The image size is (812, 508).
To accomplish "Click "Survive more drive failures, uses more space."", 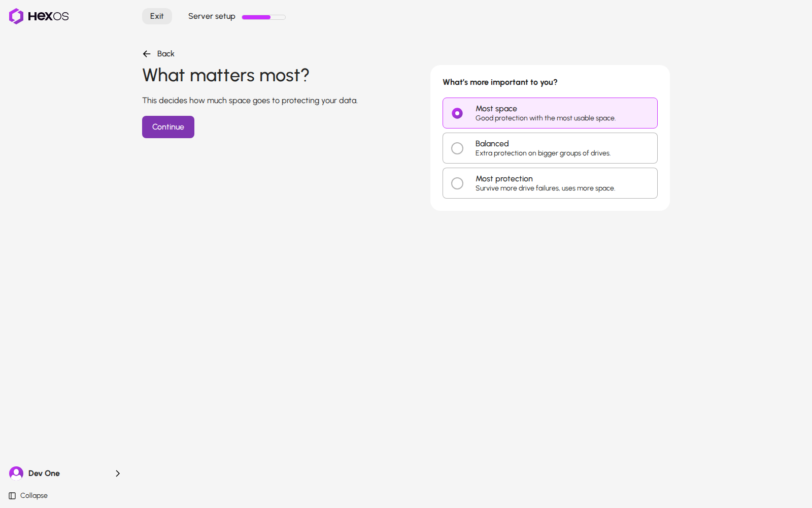I will 545,188.
